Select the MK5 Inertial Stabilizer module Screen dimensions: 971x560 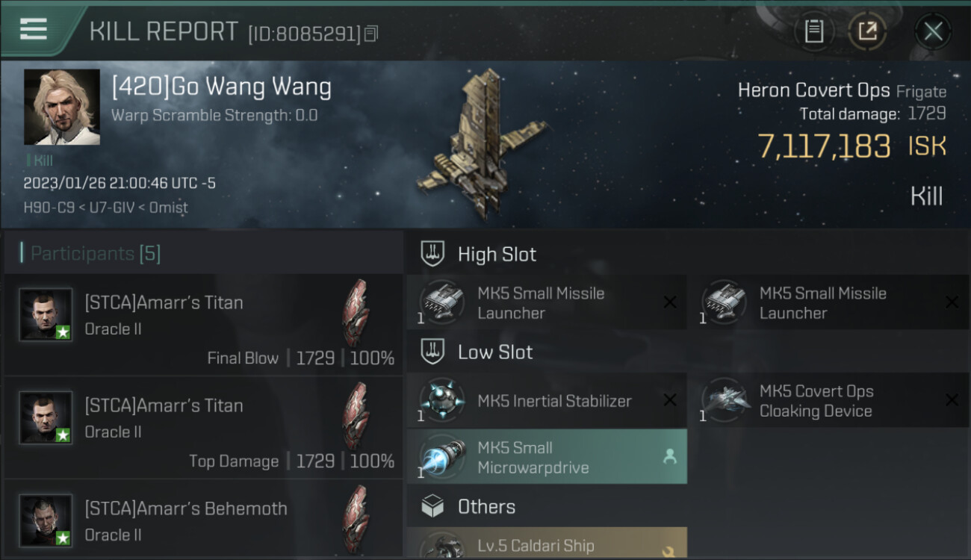coord(547,400)
